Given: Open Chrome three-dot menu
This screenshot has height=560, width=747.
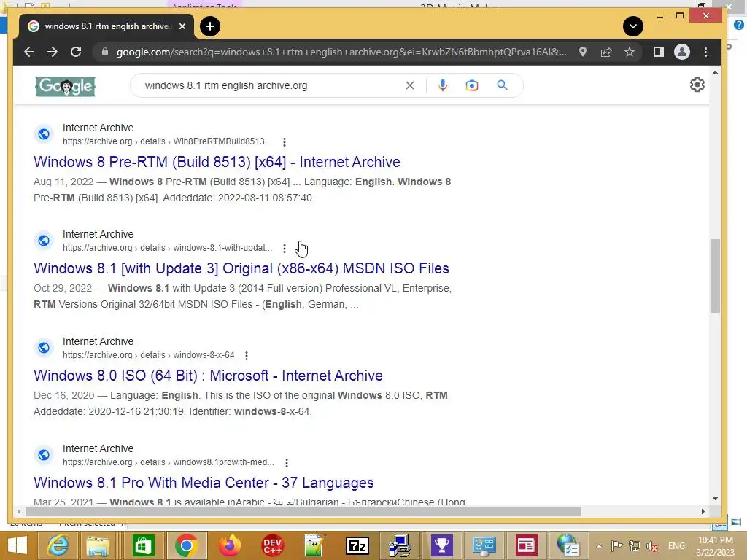Looking at the screenshot, I should tap(705, 52).
